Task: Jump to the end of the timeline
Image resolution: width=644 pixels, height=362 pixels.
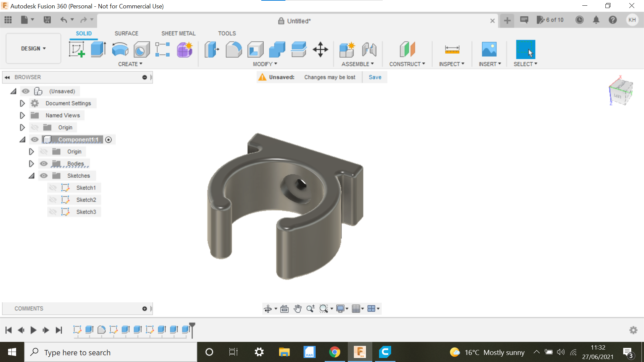Action: click(x=59, y=330)
